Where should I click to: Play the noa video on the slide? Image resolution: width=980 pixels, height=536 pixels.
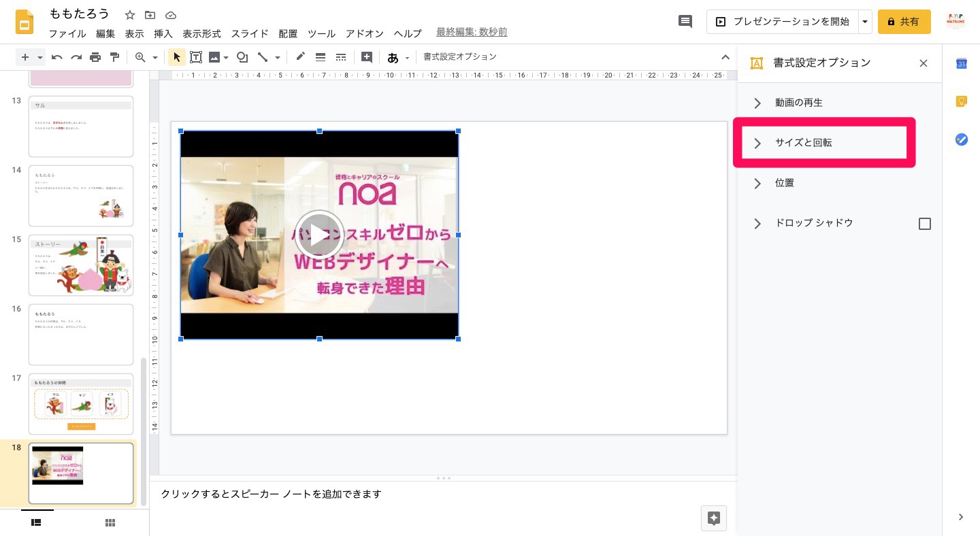click(x=319, y=235)
